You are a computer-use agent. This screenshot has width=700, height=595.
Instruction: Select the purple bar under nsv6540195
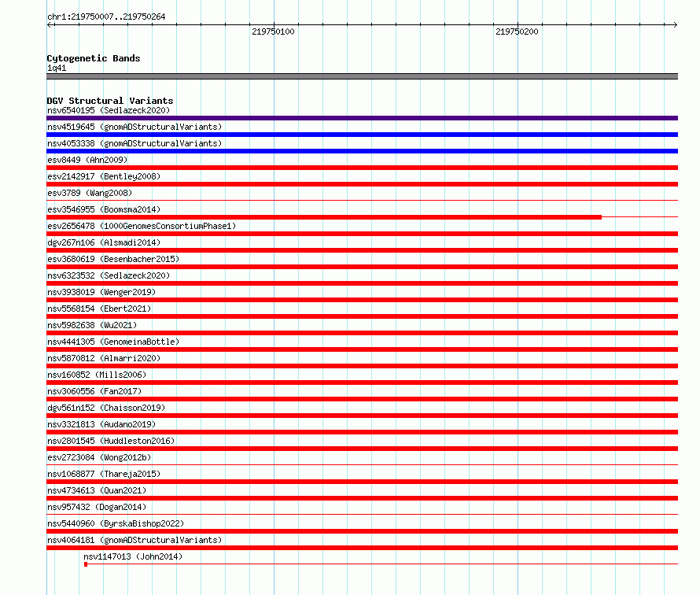[x=362, y=118]
